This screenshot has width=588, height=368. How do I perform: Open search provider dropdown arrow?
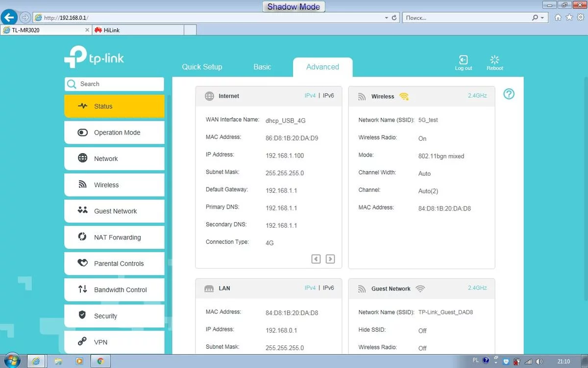click(542, 18)
